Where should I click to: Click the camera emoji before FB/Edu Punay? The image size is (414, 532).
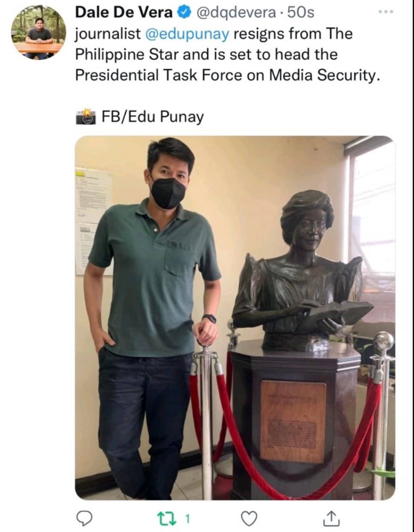85,116
